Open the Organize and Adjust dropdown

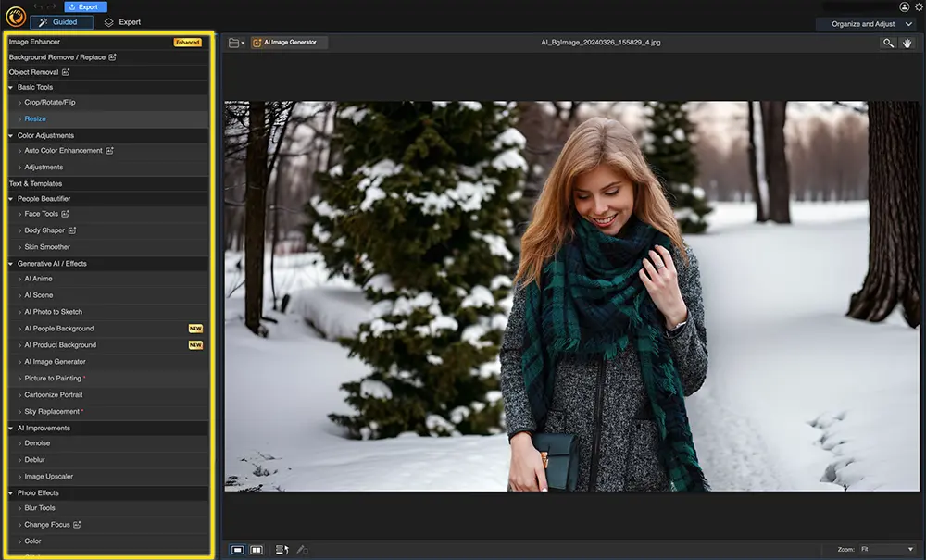tap(866, 23)
